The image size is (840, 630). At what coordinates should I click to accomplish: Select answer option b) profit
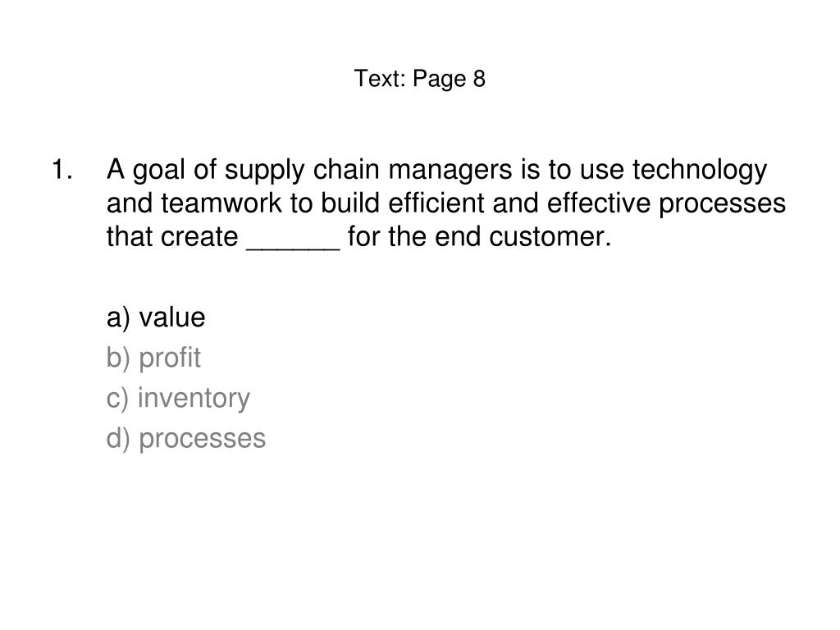pos(153,358)
